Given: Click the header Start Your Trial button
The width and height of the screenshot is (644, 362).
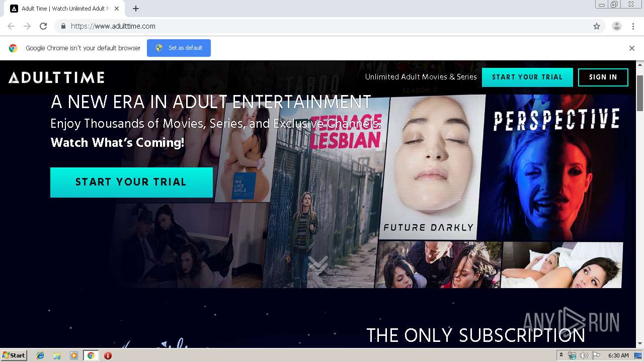Looking at the screenshot, I should click(527, 77).
